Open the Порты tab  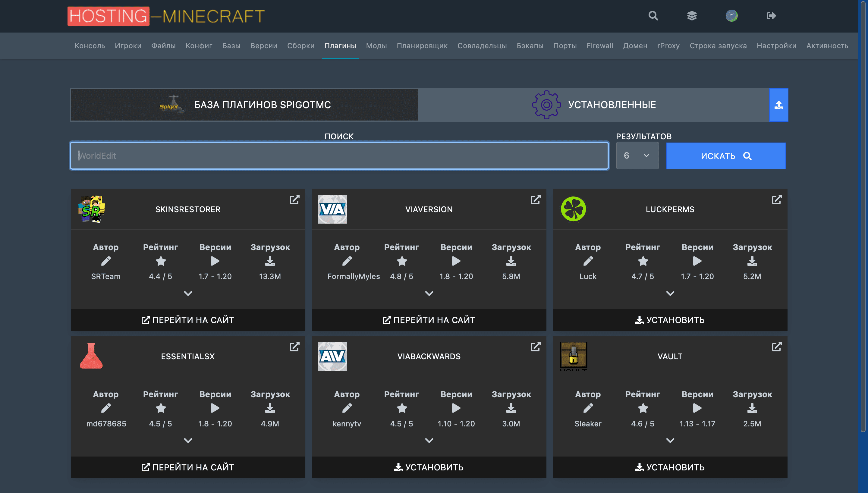pos(565,46)
